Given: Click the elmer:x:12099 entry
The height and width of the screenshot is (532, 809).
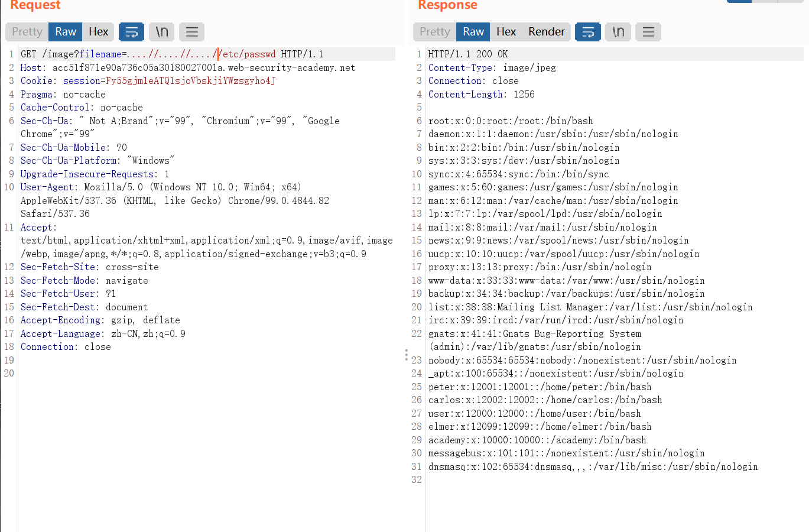Looking at the screenshot, I should click(540, 427).
